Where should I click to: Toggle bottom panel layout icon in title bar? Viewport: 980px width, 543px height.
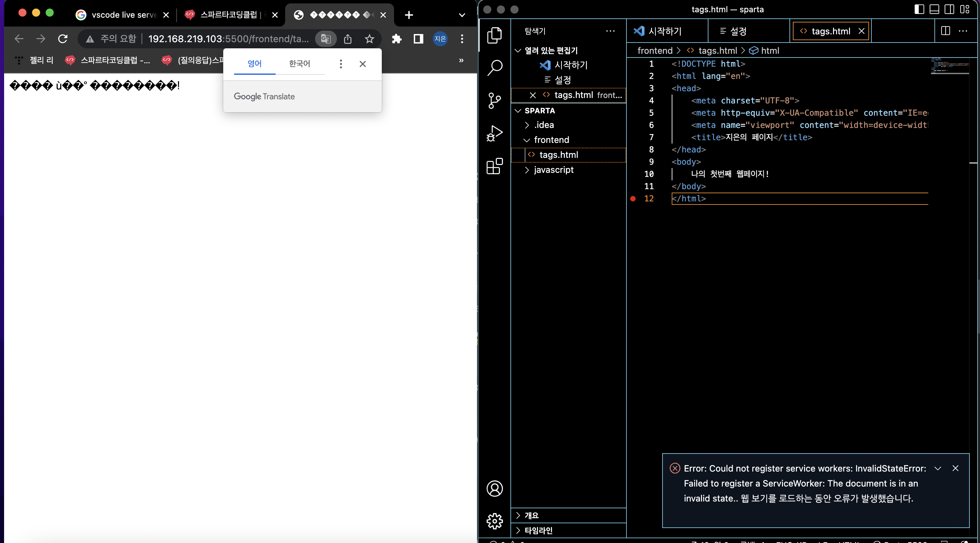click(934, 9)
